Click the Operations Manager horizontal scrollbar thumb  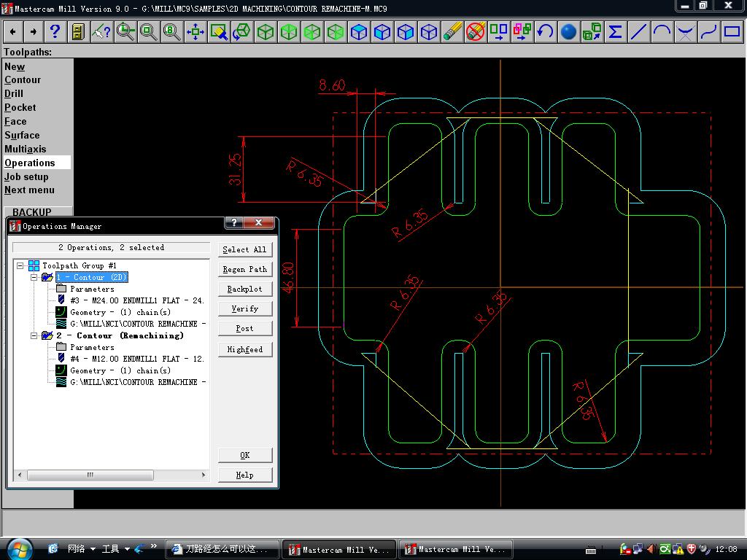pos(90,475)
